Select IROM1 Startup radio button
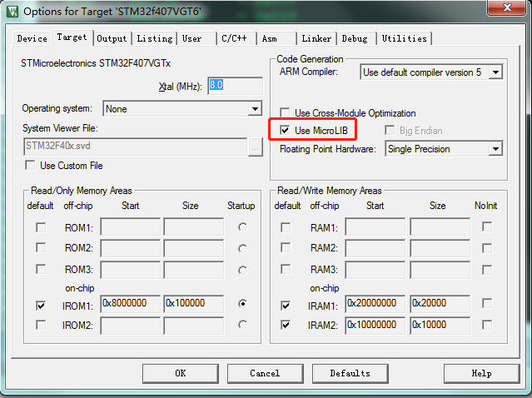This screenshot has height=398, width=532. point(242,303)
